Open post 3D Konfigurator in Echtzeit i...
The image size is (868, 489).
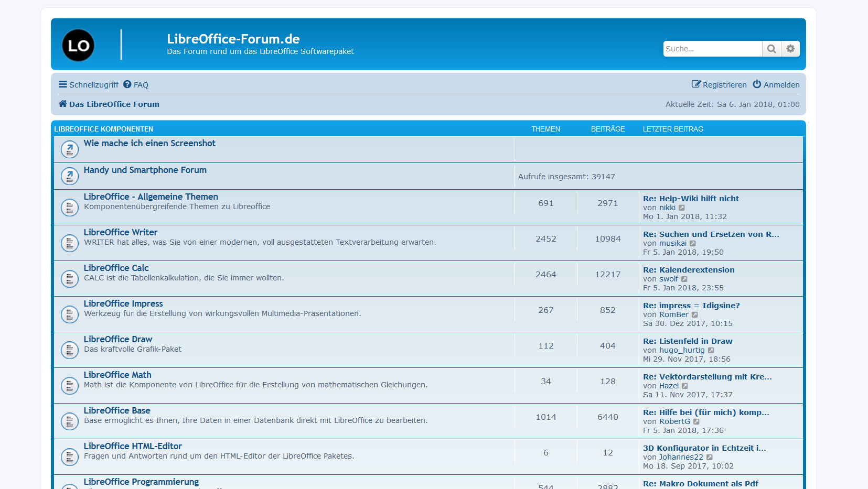pos(704,448)
